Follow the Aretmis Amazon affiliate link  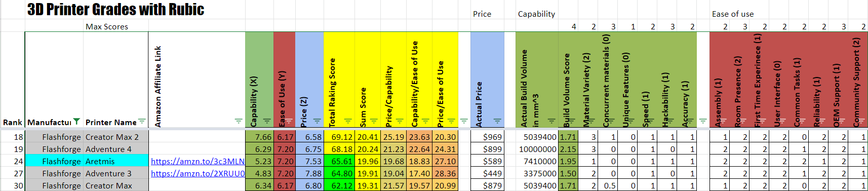(198, 161)
